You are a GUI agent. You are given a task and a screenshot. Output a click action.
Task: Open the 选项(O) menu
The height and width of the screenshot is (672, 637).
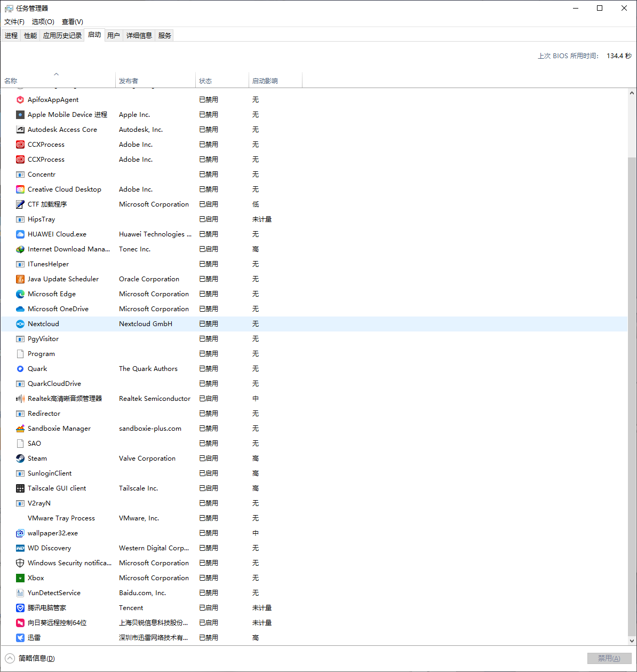click(43, 22)
